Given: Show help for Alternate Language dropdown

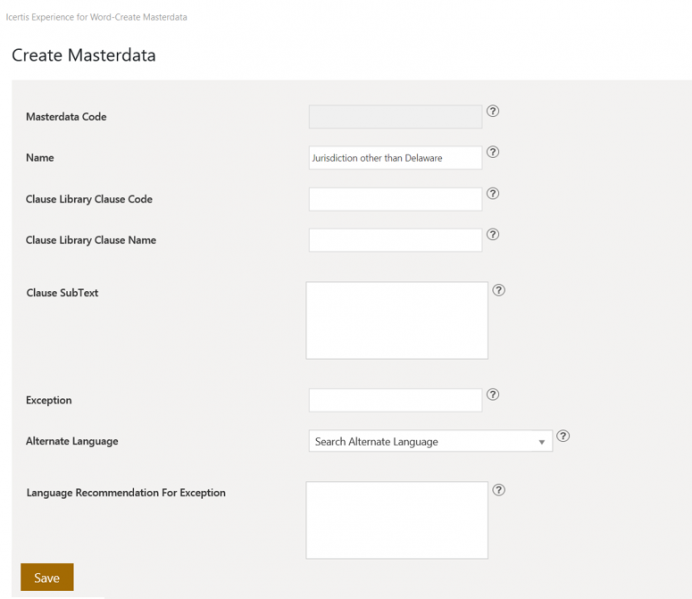Looking at the screenshot, I should pos(563,436).
